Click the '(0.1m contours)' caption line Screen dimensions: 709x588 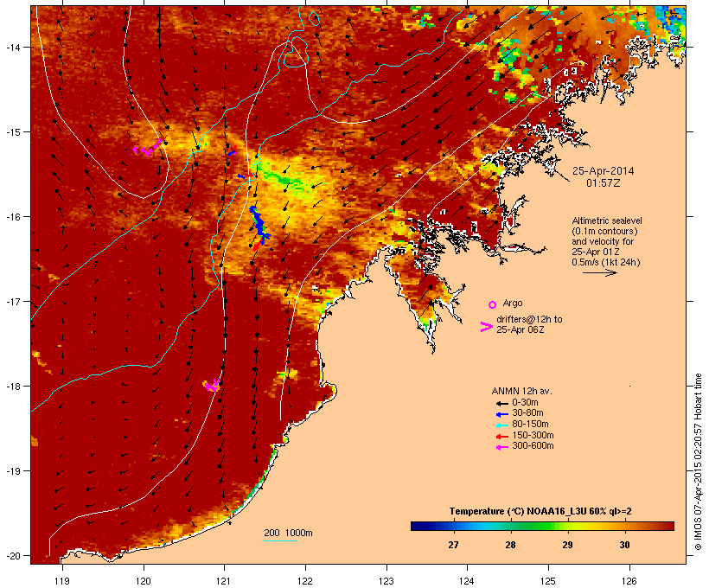pyautogui.click(x=604, y=231)
